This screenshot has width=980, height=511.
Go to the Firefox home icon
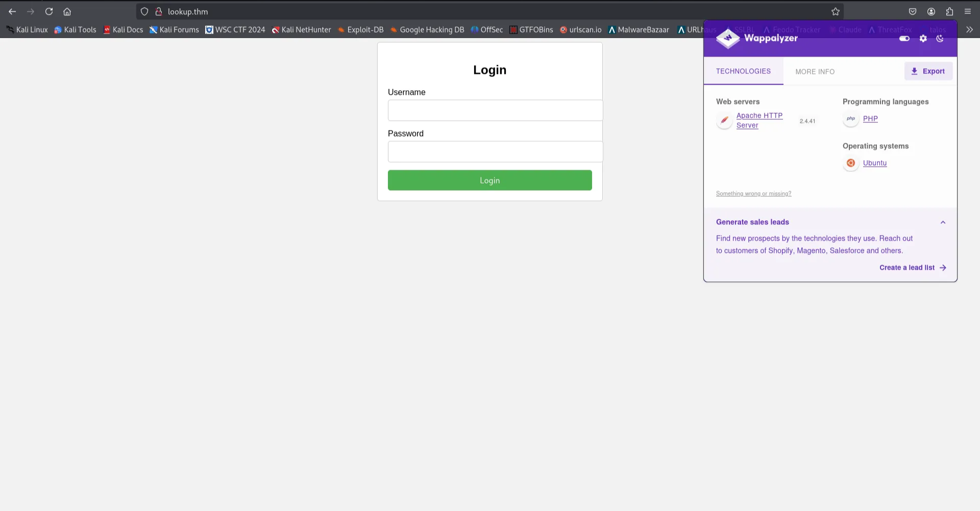pyautogui.click(x=67, y=11)
